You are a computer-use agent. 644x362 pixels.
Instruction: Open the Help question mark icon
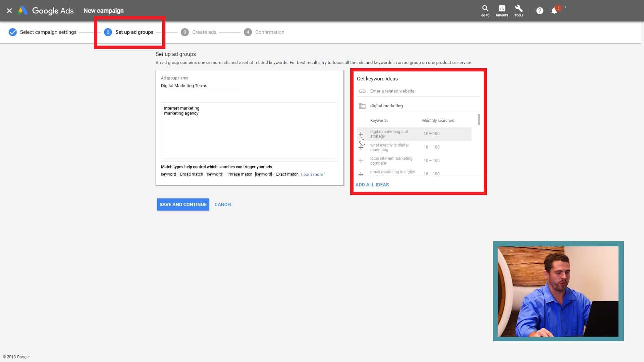tap(539, 11)
